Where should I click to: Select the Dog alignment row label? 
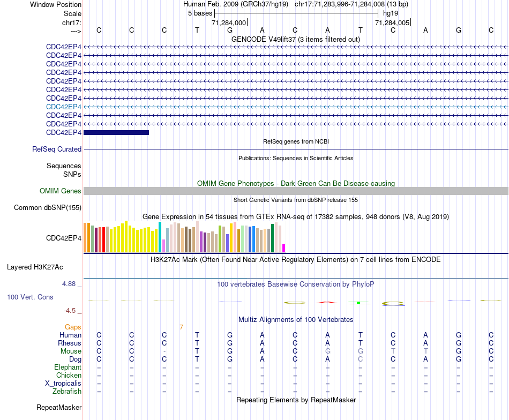coord(76,359)
